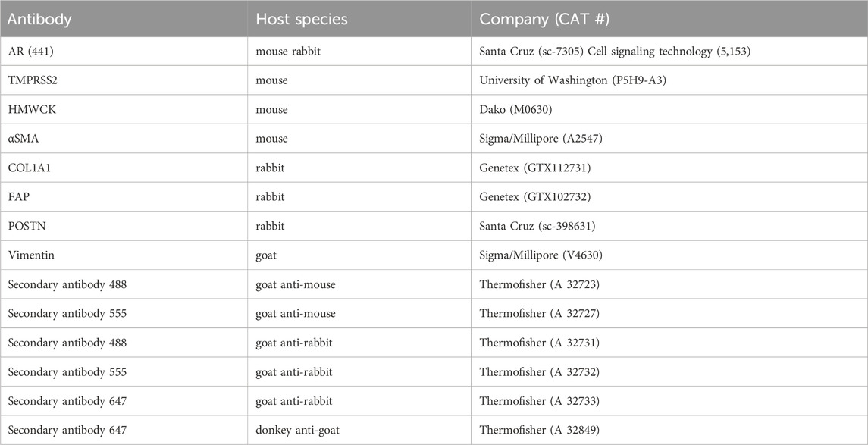Screen dimensions: 868x445
Task: Click the Company (CAT #) column header
Action: point(540,19)
